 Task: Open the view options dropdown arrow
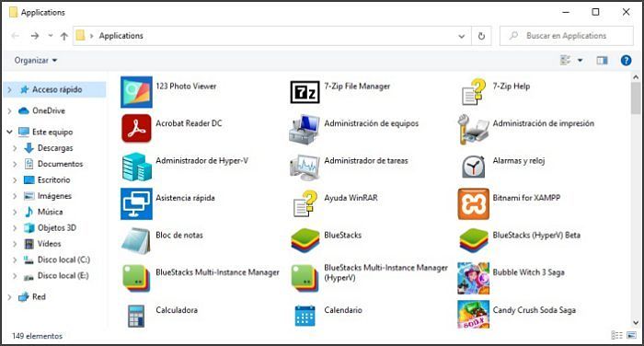point(580,61)
